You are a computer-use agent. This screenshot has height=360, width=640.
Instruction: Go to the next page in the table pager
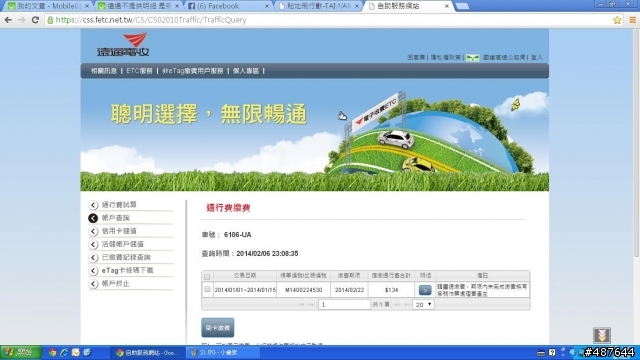[398, 304]
